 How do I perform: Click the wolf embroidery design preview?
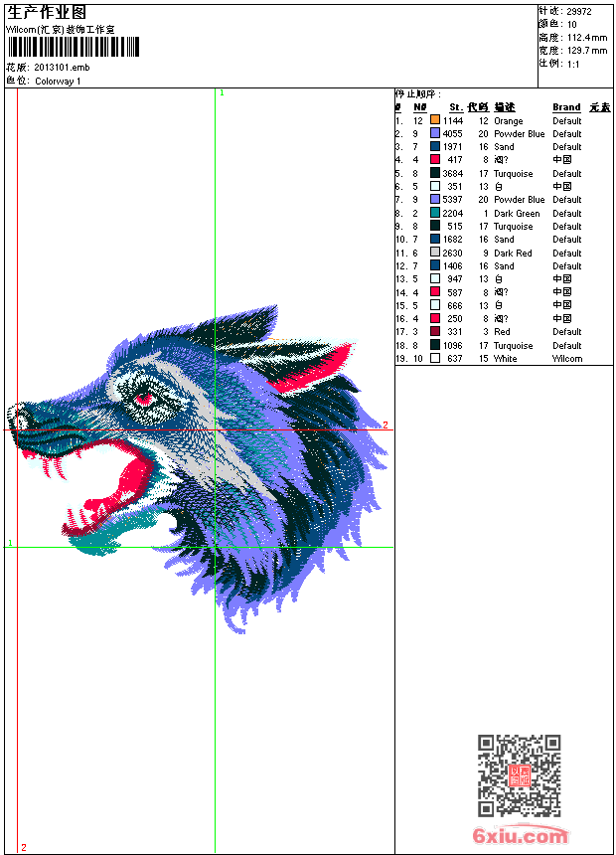[x=198, y=469]
